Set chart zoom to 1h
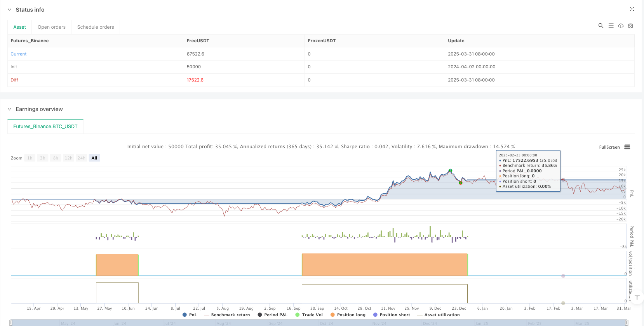644x326 pixels. 30,158
